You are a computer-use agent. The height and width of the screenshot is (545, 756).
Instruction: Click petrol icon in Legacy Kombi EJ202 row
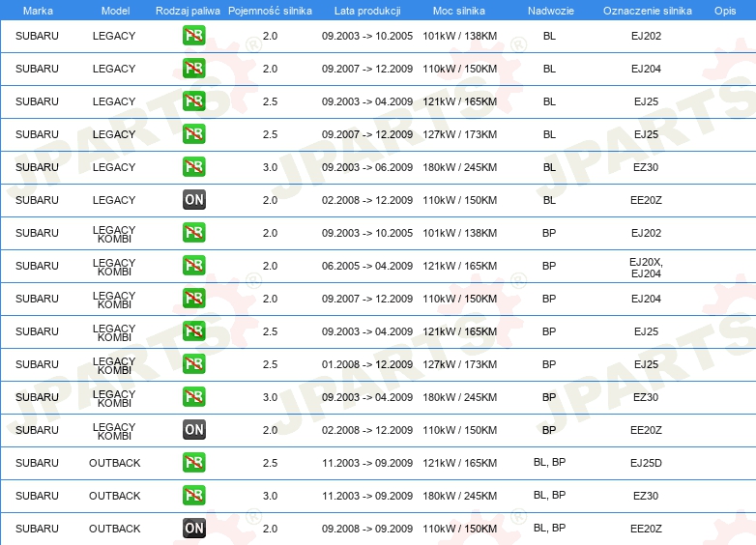(x=193, y=233)
